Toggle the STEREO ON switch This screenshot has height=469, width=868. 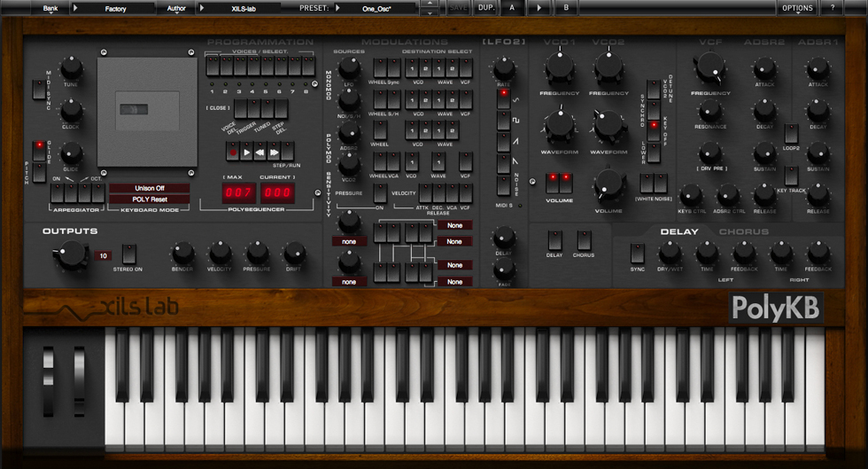[x=128, y=254]
